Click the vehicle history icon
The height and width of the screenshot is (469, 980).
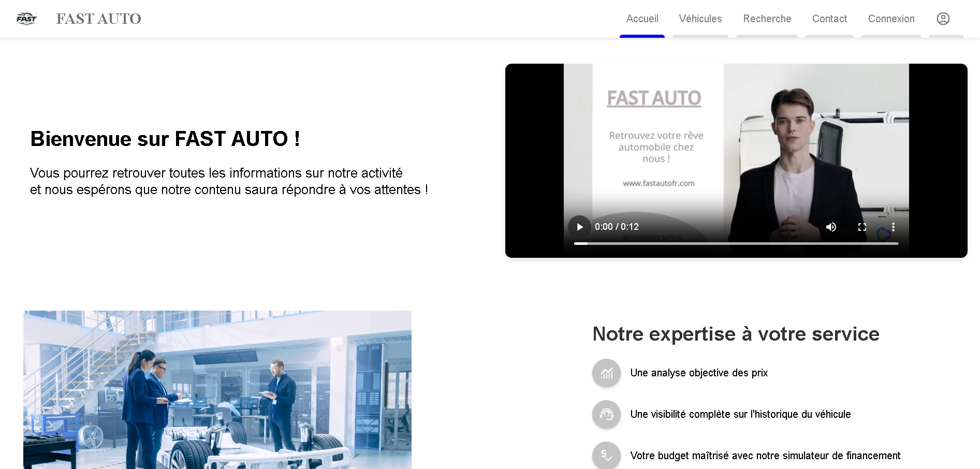coord(606,414)
